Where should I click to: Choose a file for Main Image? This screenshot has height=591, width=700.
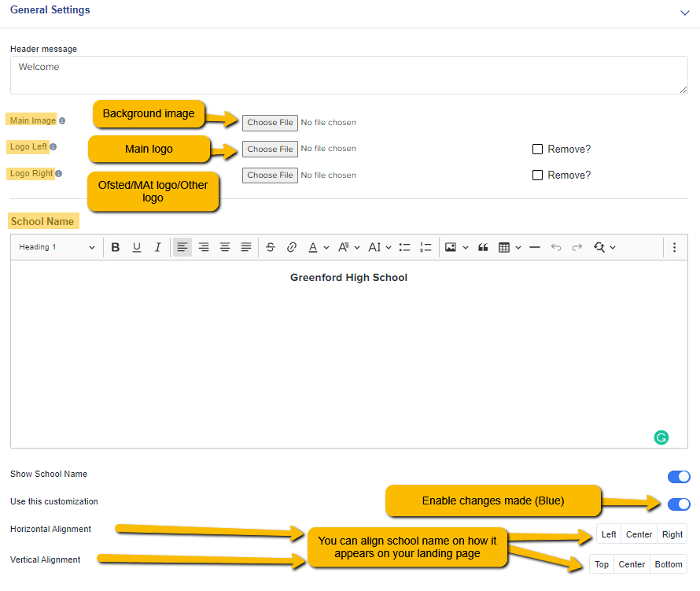click(x=270, y=123)
